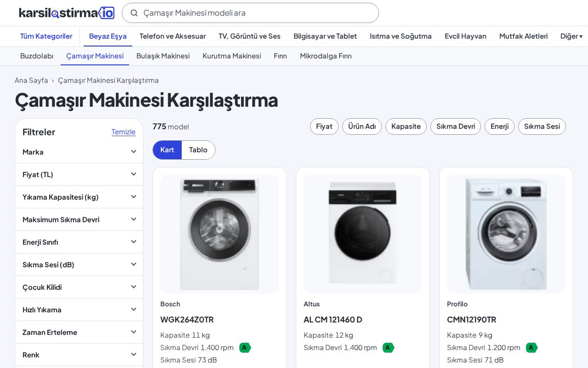
Task: Open the Diğer categories dropdown
Action: (571, 36)
